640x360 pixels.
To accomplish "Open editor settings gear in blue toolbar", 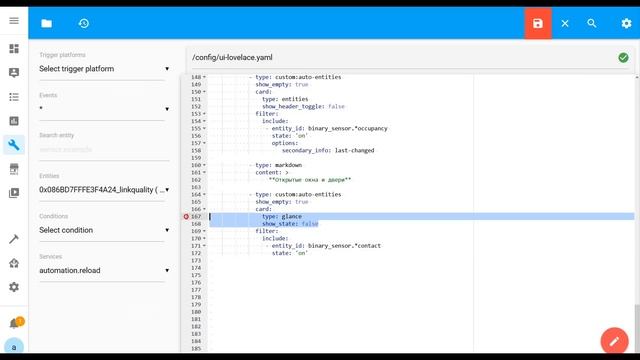I will pos(626,23).
